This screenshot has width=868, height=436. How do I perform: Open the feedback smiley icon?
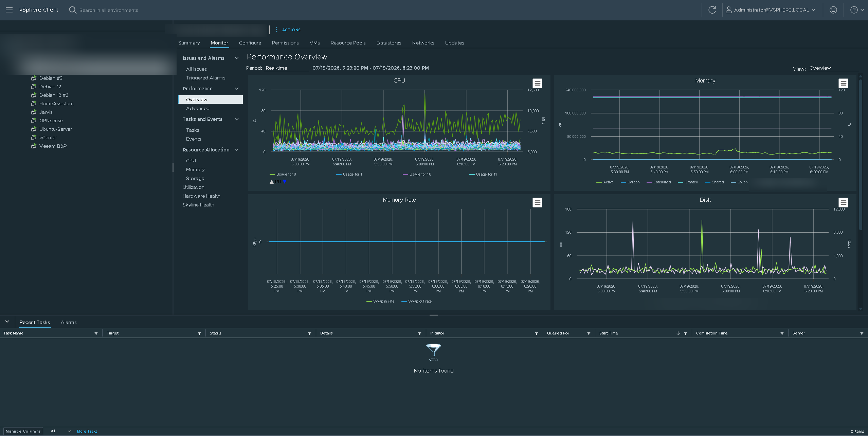[833, 10]
